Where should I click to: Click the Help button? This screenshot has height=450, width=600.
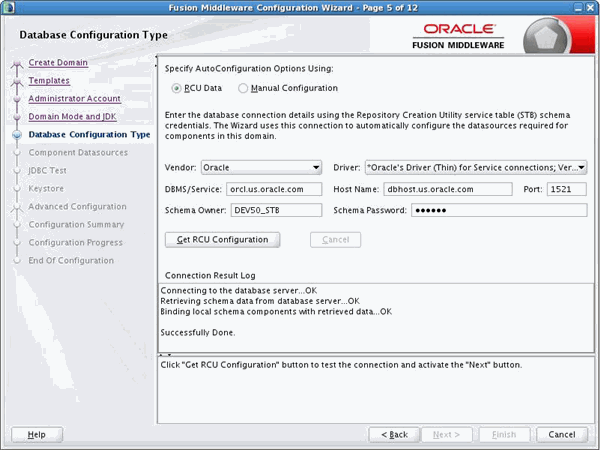click(37, 435)
